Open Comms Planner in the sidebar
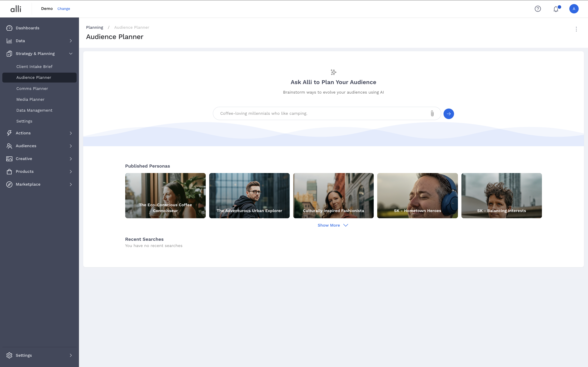 click(32, 89)
